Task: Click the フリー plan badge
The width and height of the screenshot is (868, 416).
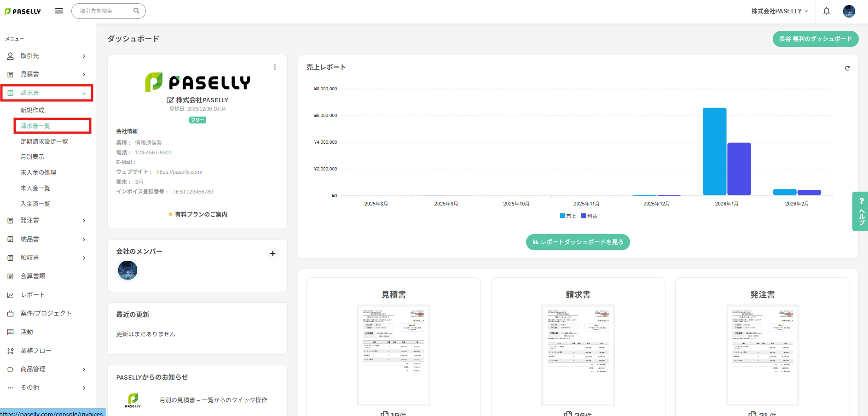Action: (x=197, y=120)
